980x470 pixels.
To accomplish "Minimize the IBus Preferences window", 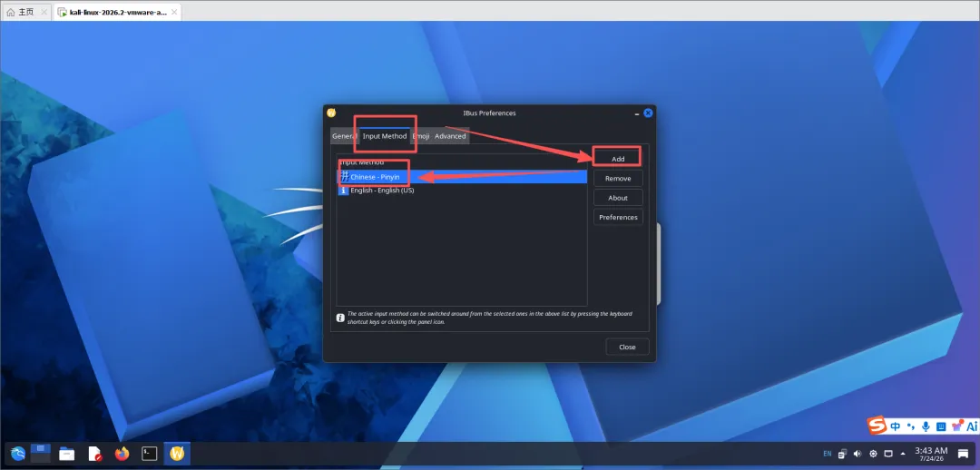I will click(636, 113).
